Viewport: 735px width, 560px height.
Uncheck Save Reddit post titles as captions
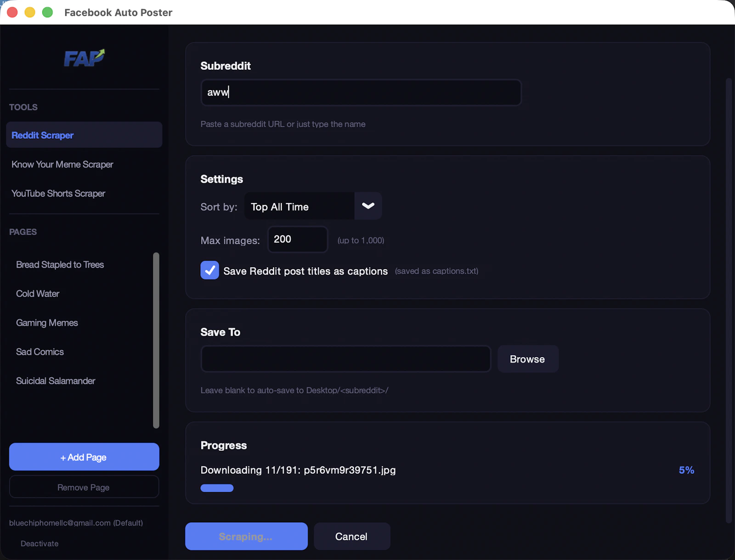pyautogui.click(x=209, y=270)
